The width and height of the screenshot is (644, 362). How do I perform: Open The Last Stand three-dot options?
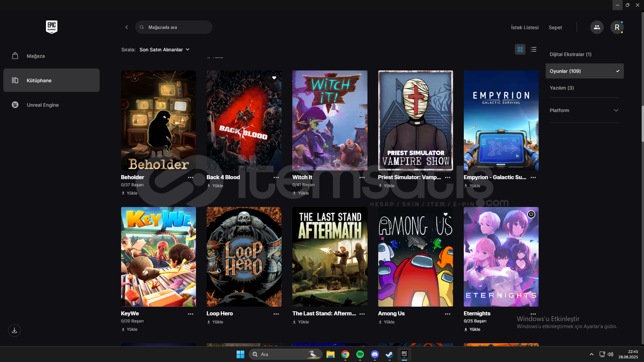click(362, 314)
